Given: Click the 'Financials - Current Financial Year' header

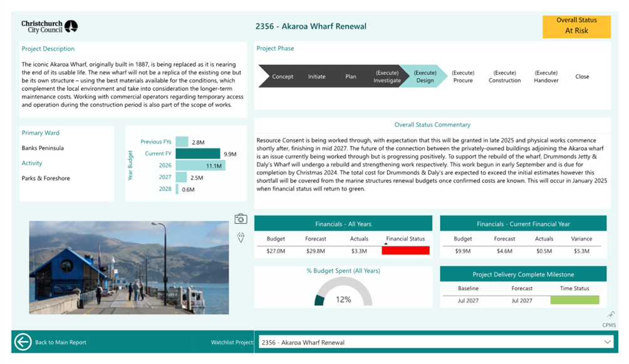Looking at the screenshot, I should 523,224.
